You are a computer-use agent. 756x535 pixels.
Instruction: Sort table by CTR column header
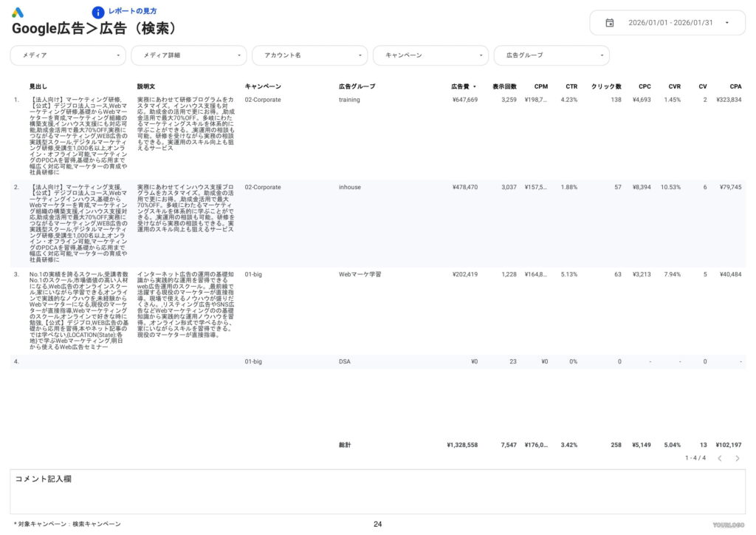(x=571, y=86)
